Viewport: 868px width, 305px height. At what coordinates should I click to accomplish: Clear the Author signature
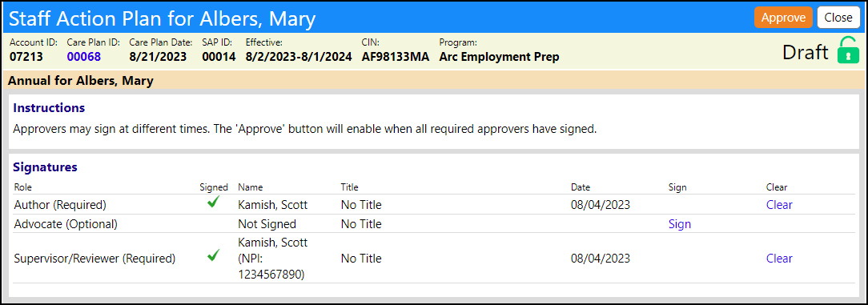pos(779,205)
